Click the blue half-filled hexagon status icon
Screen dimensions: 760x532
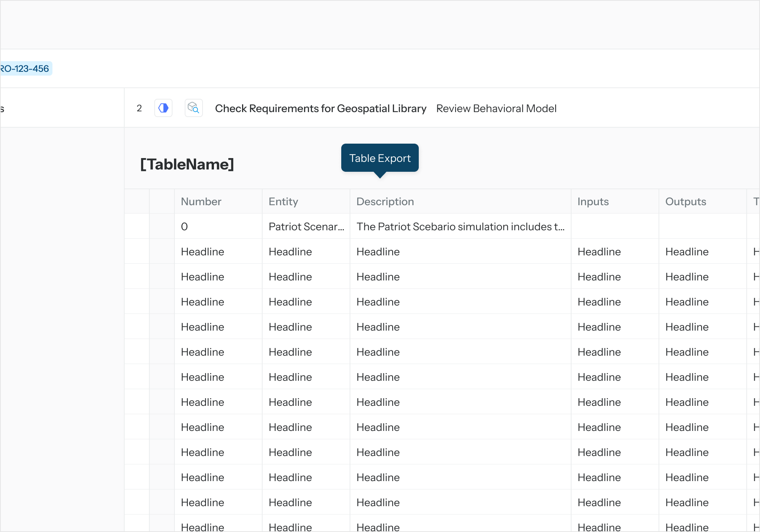pyautogui.click(x=163, y=108)
